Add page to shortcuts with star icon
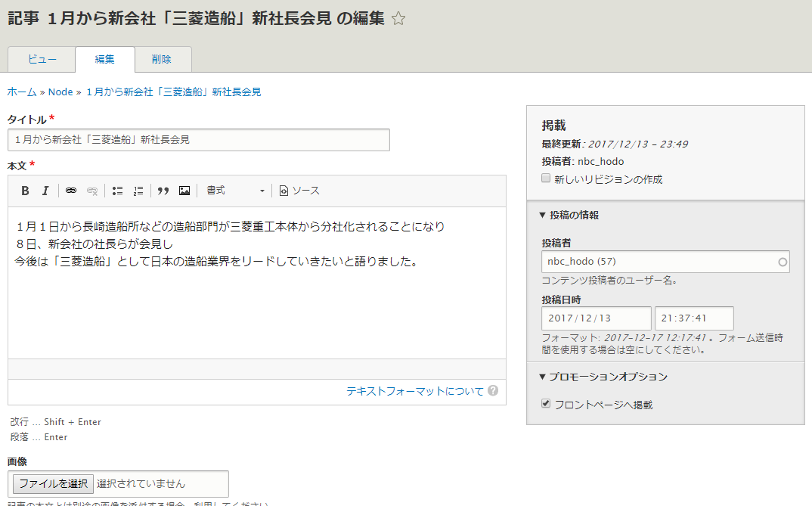The width and height of the screenshot is (812, 506). point(398,19)
